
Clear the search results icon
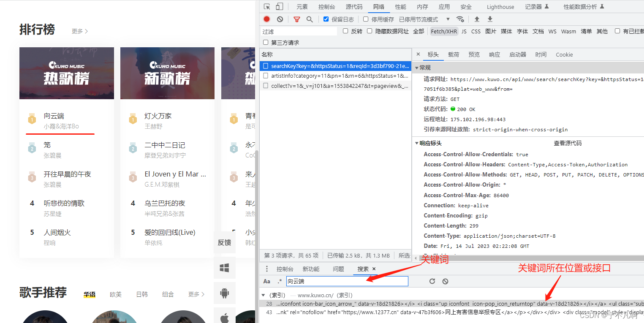click(x=445, y=281)
